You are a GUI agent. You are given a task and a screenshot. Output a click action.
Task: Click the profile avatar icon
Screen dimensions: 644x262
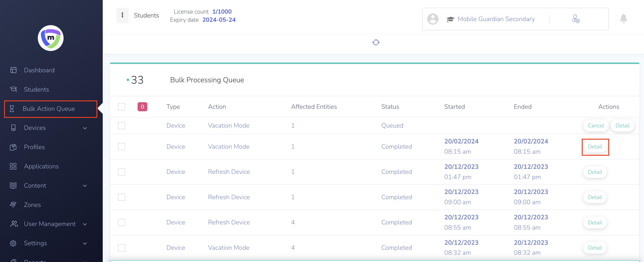pyautogui.click(x=432, y=19)
